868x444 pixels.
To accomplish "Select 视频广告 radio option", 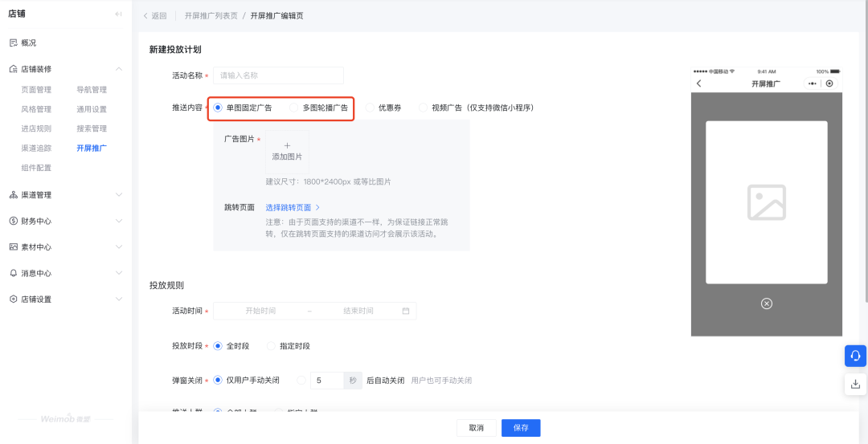I will (x=424, y=108).
